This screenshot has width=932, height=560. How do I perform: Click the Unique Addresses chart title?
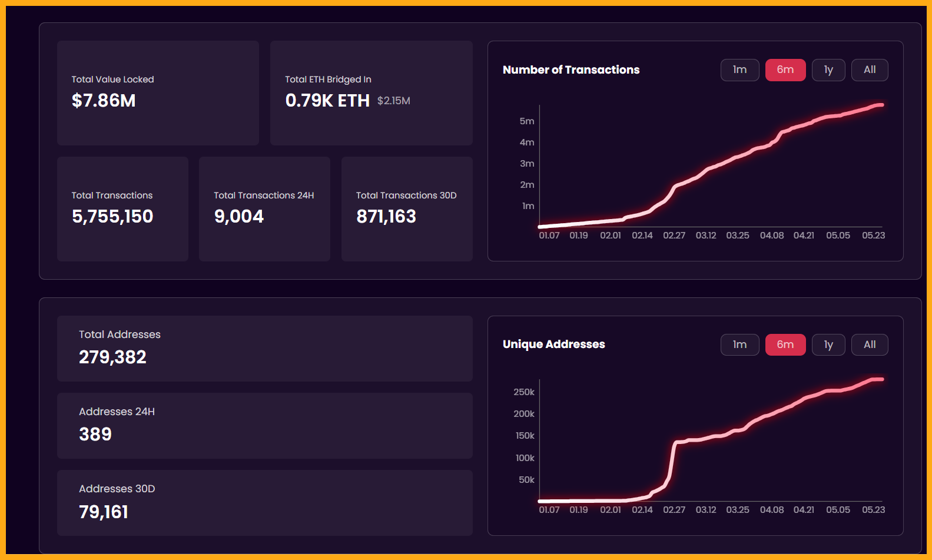tap(553, 344)
